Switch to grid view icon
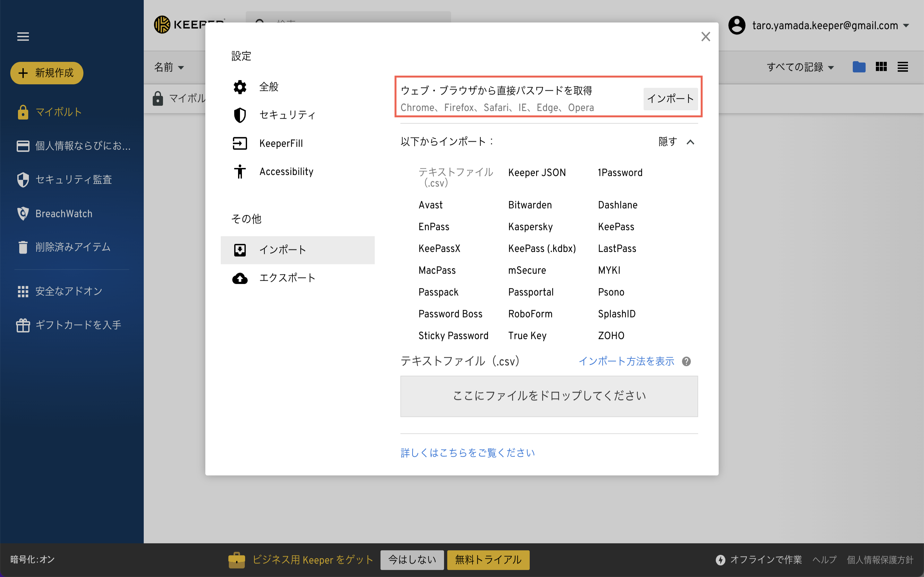Screen dimensions: 924x577 point(881,67)
